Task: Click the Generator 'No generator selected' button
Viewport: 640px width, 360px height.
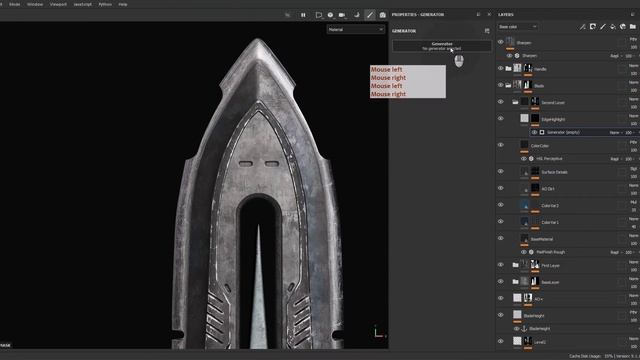Action: tap(442, 46)
